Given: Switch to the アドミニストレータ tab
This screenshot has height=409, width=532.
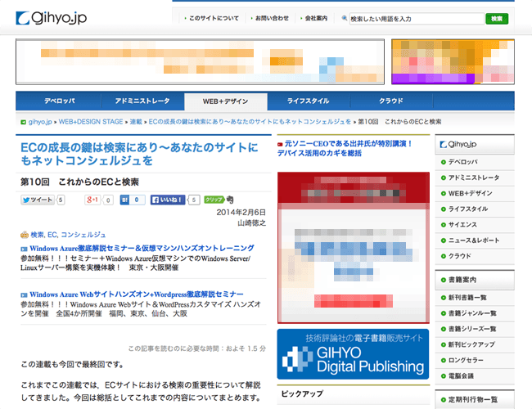Looking at the screenshot, I should coord(142,101).
